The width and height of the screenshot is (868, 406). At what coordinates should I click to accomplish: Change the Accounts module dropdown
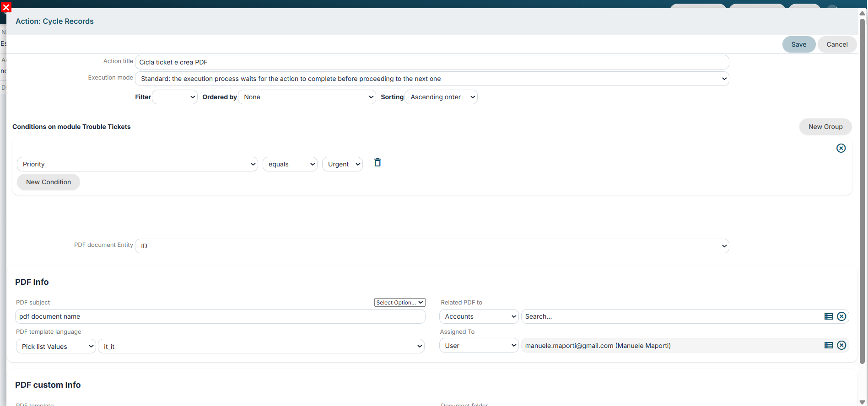point(479,316)
